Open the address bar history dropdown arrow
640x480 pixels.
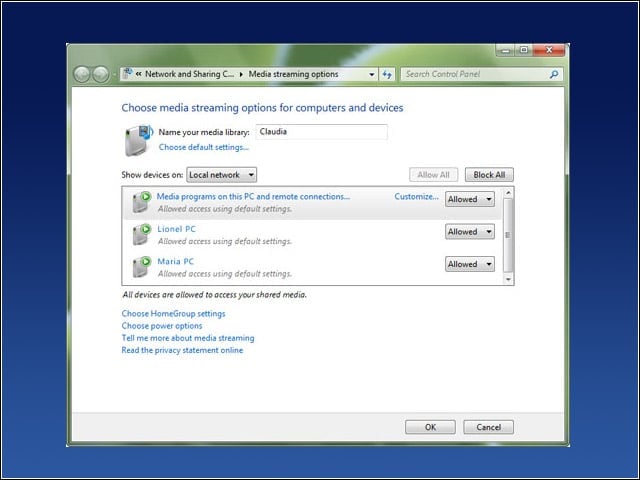(x=371, y=74)
